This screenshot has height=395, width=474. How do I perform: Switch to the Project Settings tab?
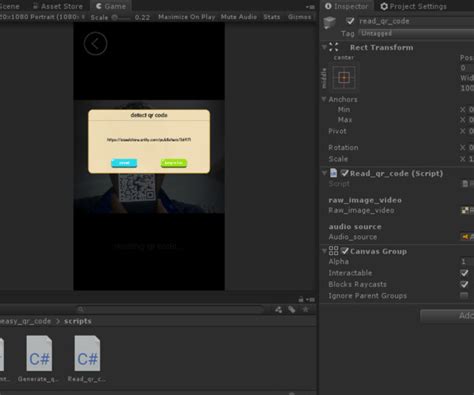(x=414, y=6)
